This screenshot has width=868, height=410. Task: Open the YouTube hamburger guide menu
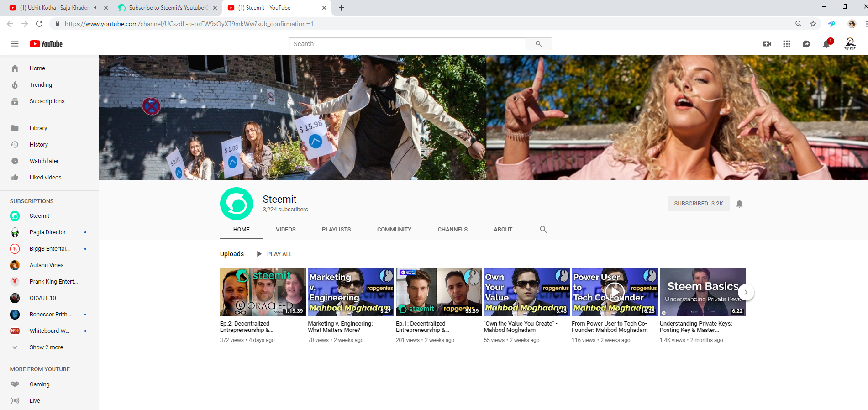[x=15, y=44]
